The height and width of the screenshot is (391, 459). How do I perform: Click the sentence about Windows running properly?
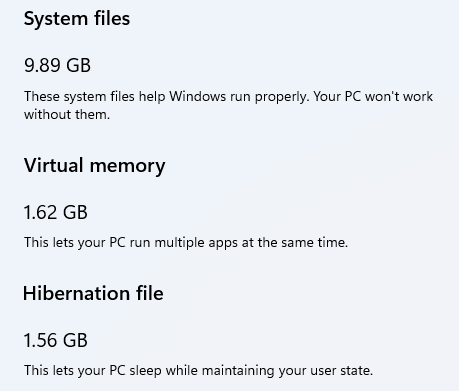(x=167, y=97)
